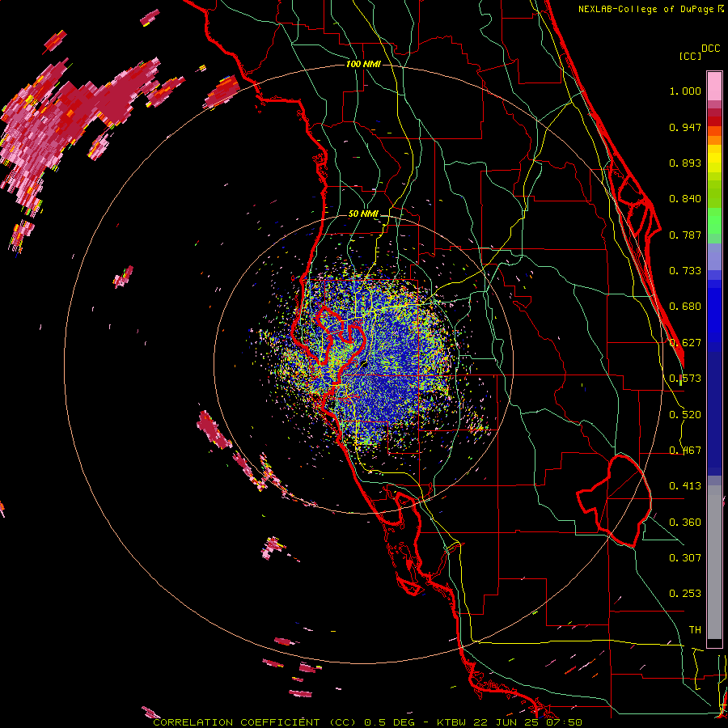Select the 0.520 scale value
This screenshot has width=728, height=728.
(685, 415)
